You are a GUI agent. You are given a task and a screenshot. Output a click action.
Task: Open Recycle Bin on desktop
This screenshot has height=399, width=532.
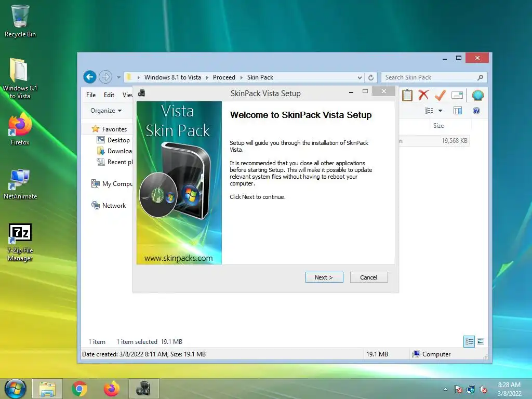pyautogui.click(x=20, y=21)
